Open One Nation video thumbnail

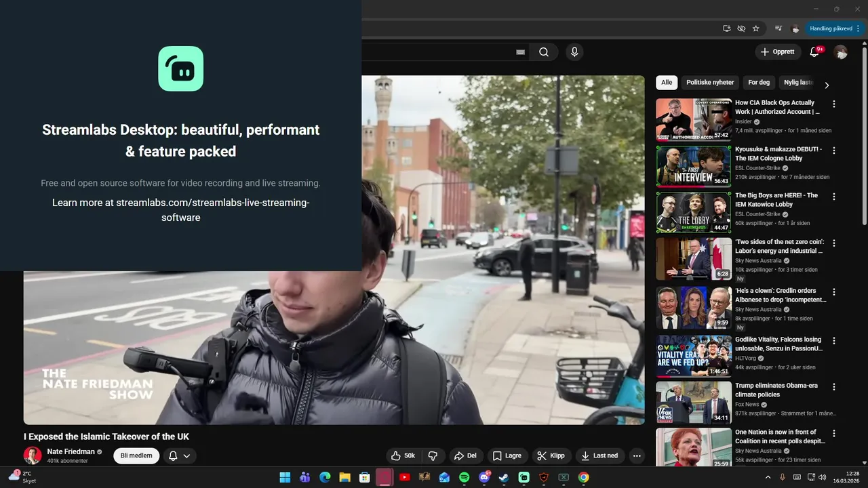694,448
